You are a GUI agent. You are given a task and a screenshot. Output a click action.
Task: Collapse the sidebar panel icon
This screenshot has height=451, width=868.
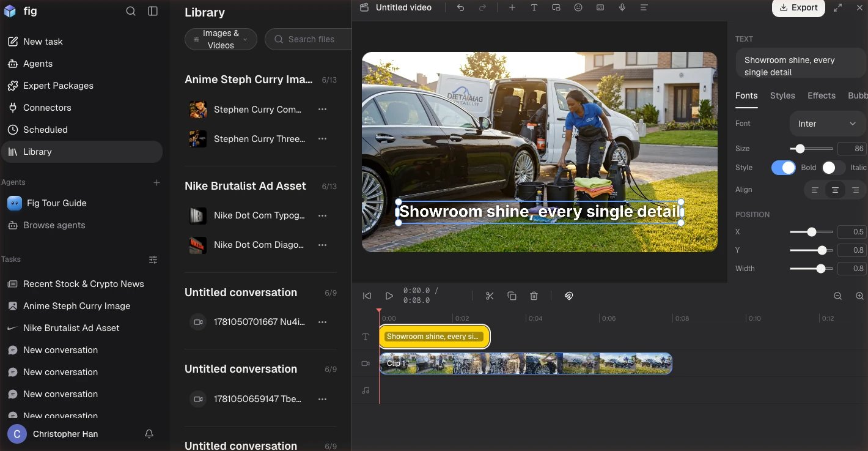click(153, 11)
